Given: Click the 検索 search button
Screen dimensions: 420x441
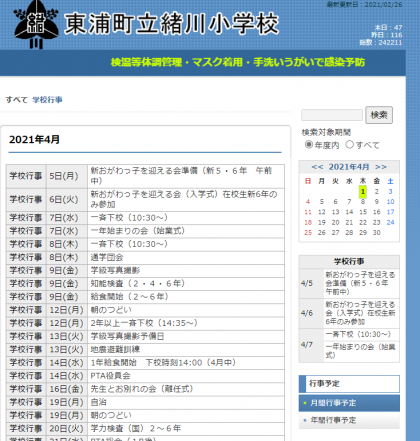Looking at the screenshot, I should pos(379,115).
